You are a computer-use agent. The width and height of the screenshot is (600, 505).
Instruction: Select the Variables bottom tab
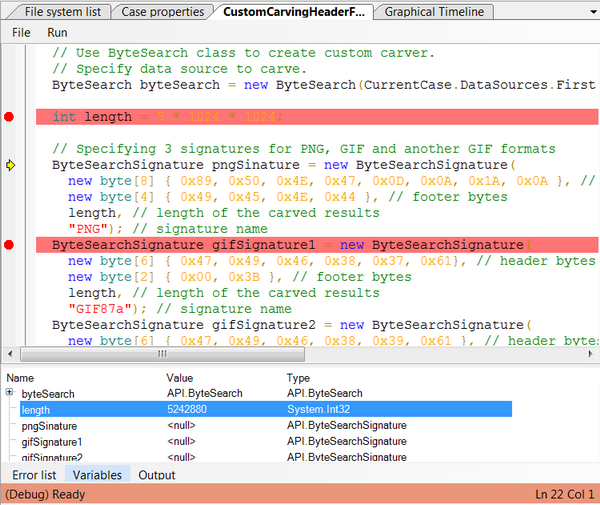tap(97, 475)
